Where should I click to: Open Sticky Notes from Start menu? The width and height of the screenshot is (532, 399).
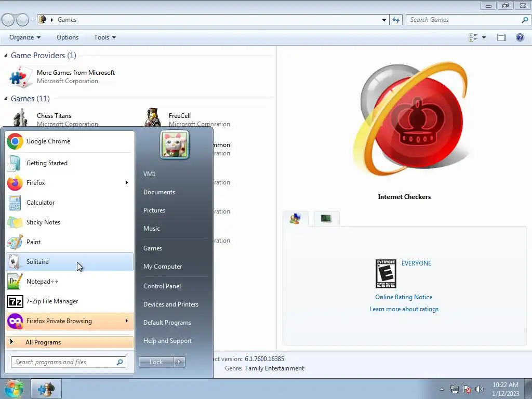click(x=70, y=222)
